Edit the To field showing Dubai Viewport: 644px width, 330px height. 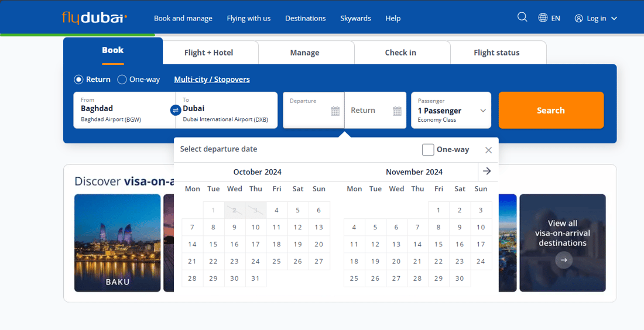[x=227, y=110]
